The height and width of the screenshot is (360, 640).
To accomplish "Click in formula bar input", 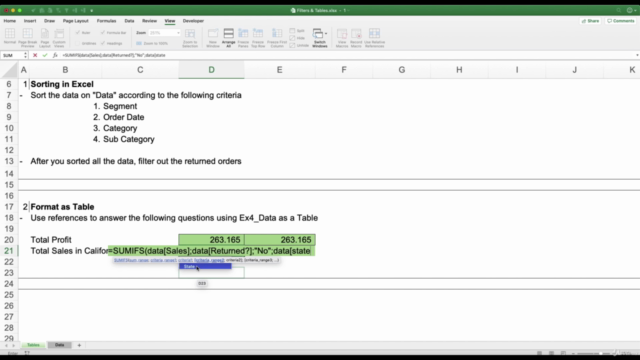I will click(347, 55).
